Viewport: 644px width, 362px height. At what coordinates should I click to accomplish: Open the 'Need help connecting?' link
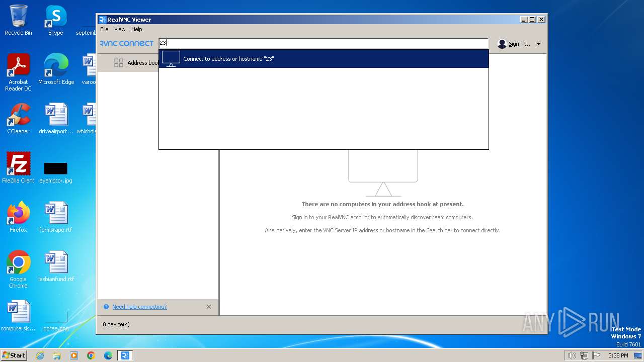tap(139, 307)
